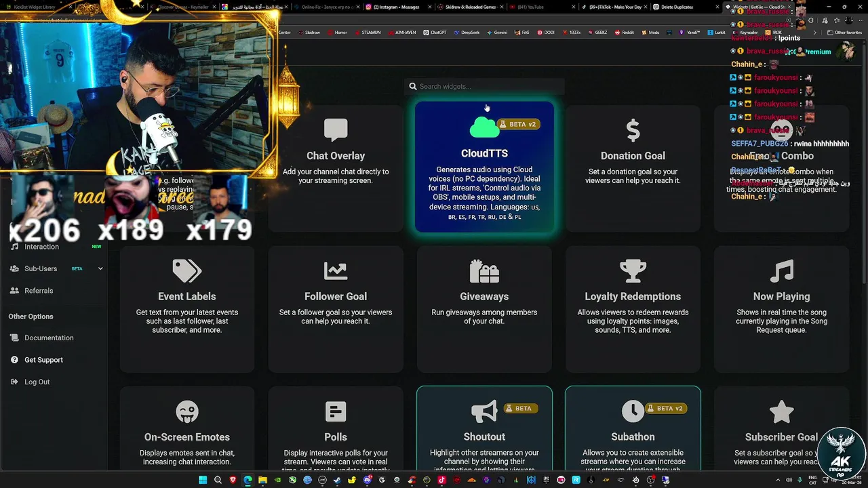Open the DeepSeek bookmark
This screenshot has width=868, height=488.
click(466, 33)
